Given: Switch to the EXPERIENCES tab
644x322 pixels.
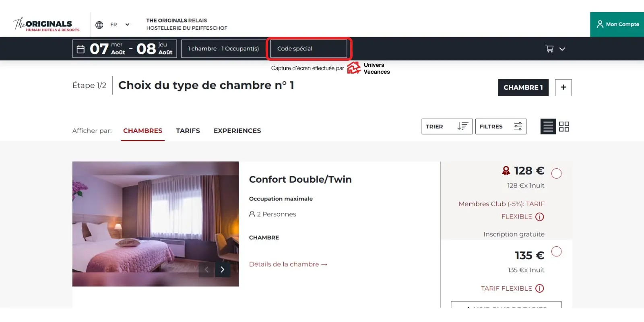Looking at the screenshot, I should [237, 131].
